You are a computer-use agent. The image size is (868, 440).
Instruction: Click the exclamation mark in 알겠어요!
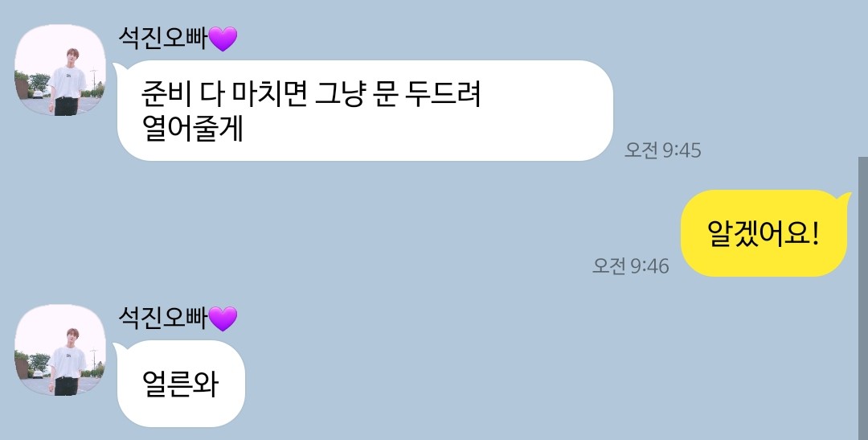point(813,233)
